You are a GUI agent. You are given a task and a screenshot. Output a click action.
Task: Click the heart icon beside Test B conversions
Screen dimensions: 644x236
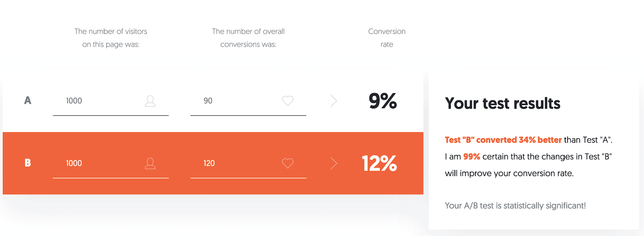287,163
